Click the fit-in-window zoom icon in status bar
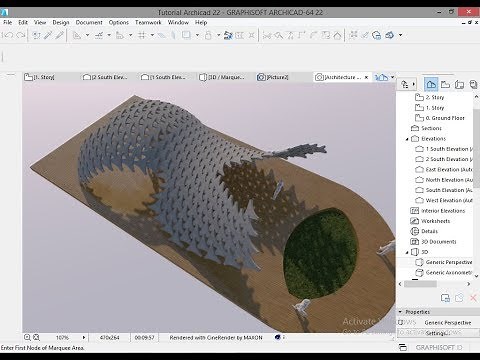Viewport: 480px width, 360px height. coord(36,337)
